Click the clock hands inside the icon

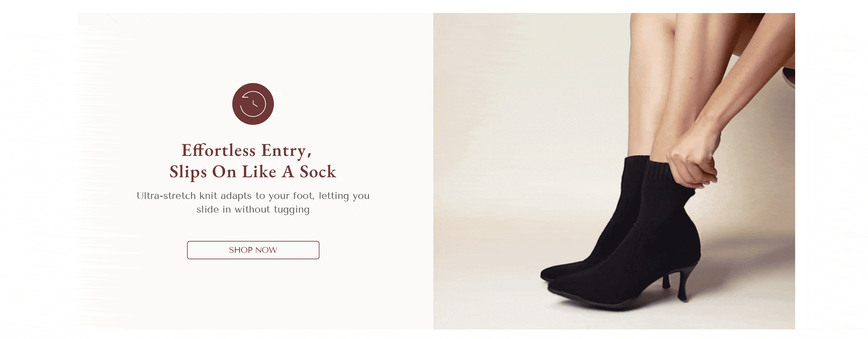pos(255,103)
